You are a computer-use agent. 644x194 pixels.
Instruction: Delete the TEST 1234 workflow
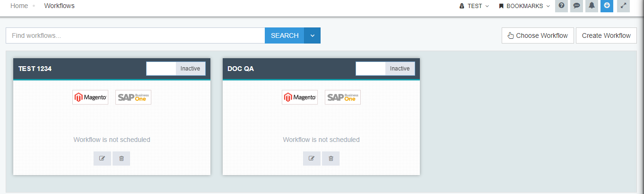pyautogui.click(x=122, y=159)
